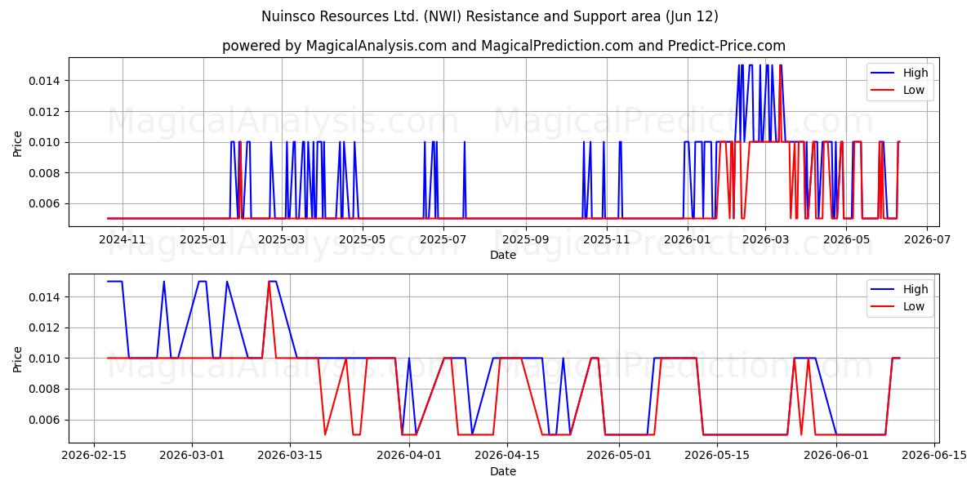The image size is (980, 490).
Task: Click '2026-06-15' x-axis label on bottom chart
Action: 934,456
